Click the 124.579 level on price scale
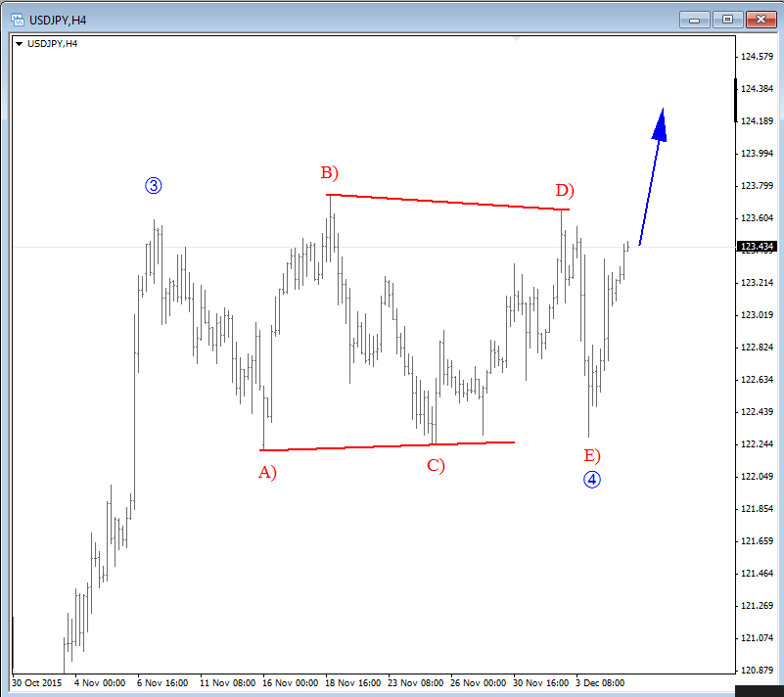Viewport: 784px width, 697px height. [x=757, y=57]
